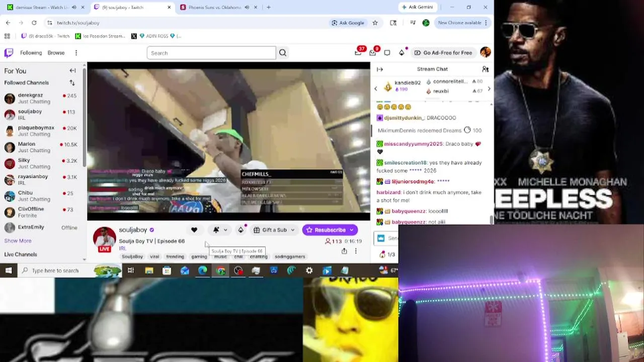Open the three-dot more menu beside Browse

click(x=76, y=53)
